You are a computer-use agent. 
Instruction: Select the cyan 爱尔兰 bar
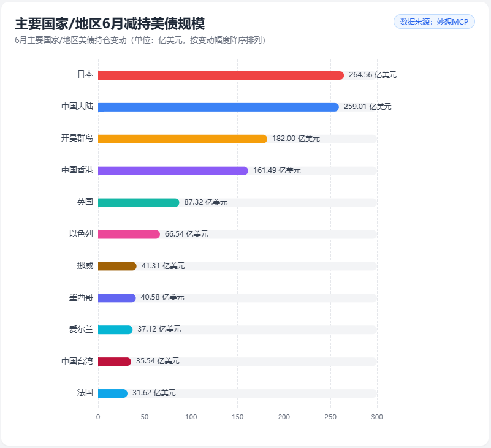coord(115,330)
